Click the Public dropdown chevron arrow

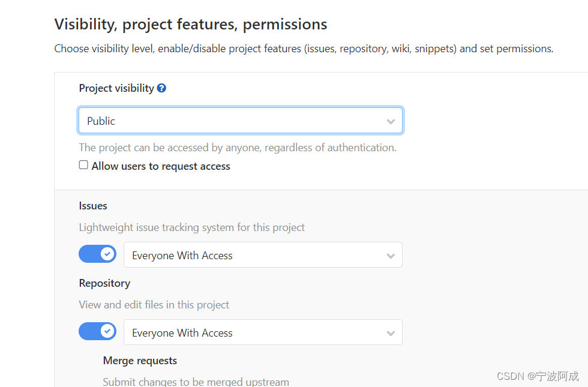tap(391, 121)
